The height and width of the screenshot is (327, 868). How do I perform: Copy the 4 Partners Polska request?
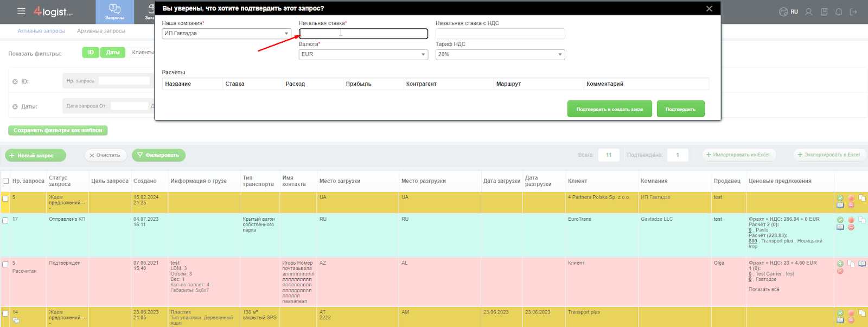pyautogui.click(x=862, y=198)
